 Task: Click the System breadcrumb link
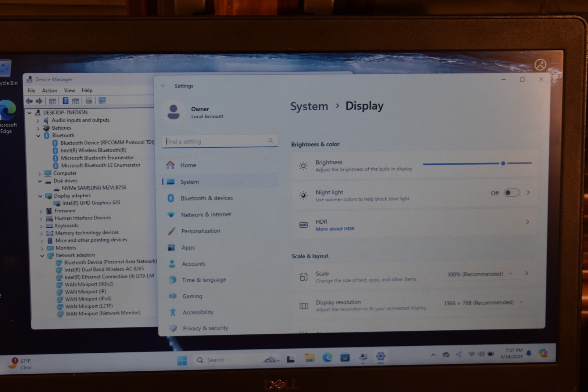tap(309, 107)
